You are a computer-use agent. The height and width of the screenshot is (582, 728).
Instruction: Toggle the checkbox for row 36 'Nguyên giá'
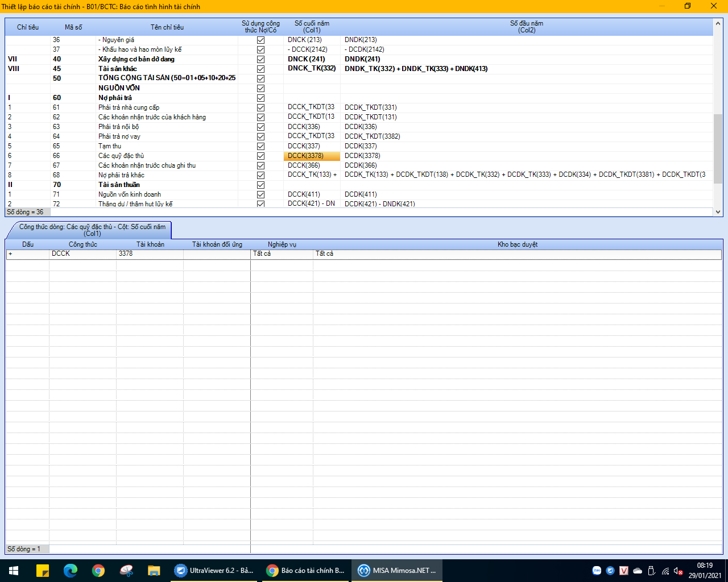point(260,40)
